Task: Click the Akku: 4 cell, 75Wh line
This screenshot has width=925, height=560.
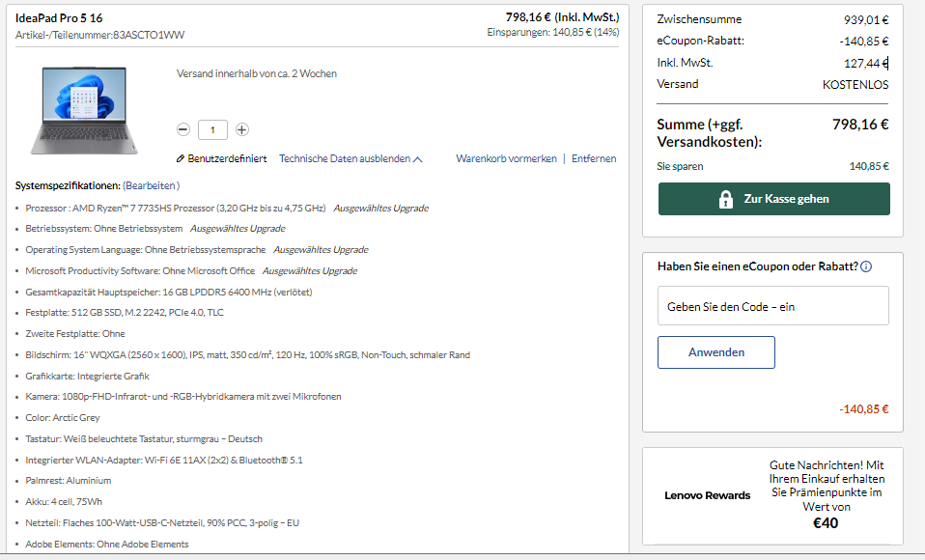Action: [64, 502]
